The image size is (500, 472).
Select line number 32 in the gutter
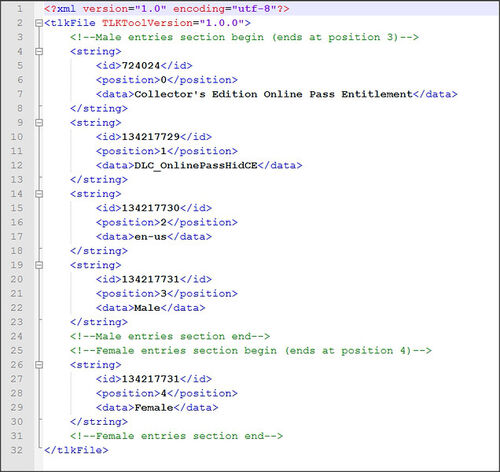tap(17, 450)
